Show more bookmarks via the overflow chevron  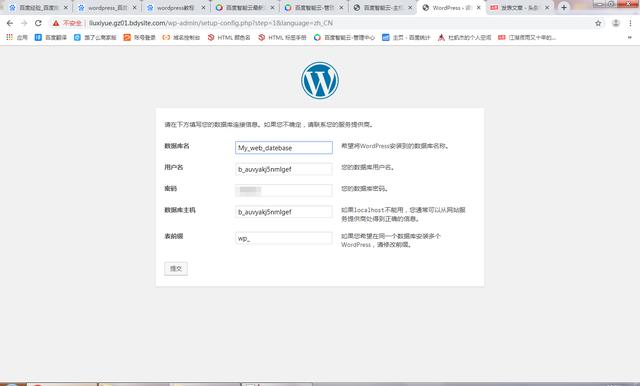[630, 38]
